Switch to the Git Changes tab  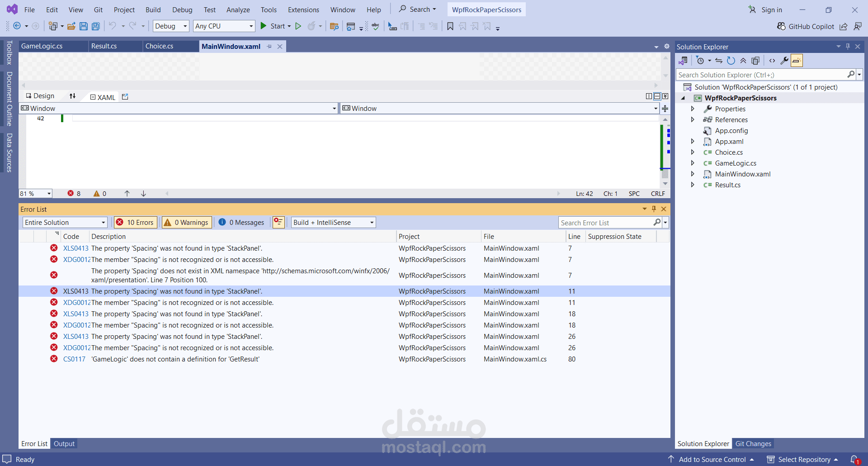coord(753,444)
